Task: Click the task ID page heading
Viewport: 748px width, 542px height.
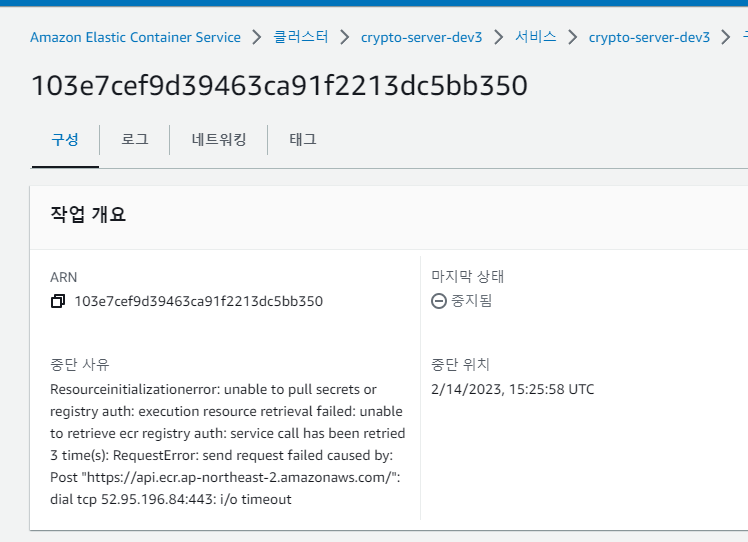Action: (x=279, y=86)
